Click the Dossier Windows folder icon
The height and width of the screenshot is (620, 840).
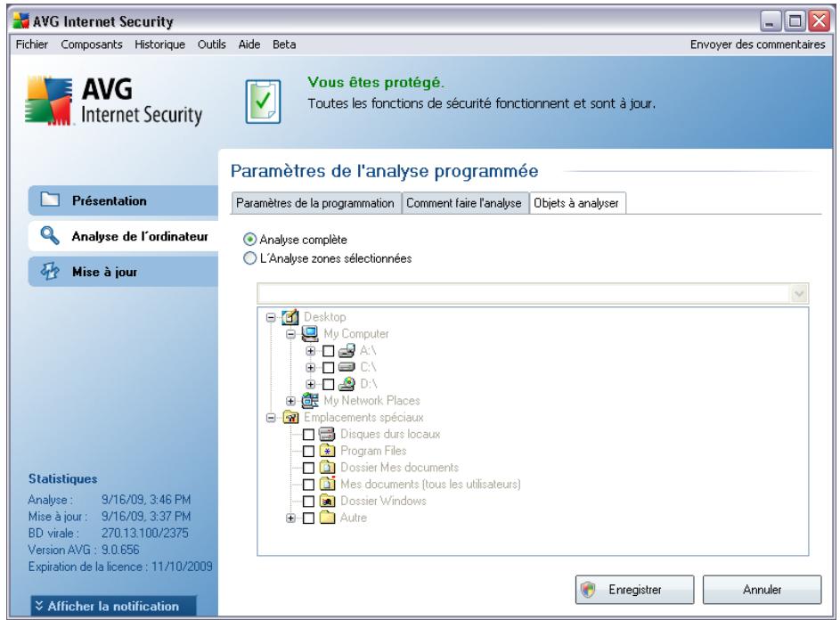[x=327, y=501]
